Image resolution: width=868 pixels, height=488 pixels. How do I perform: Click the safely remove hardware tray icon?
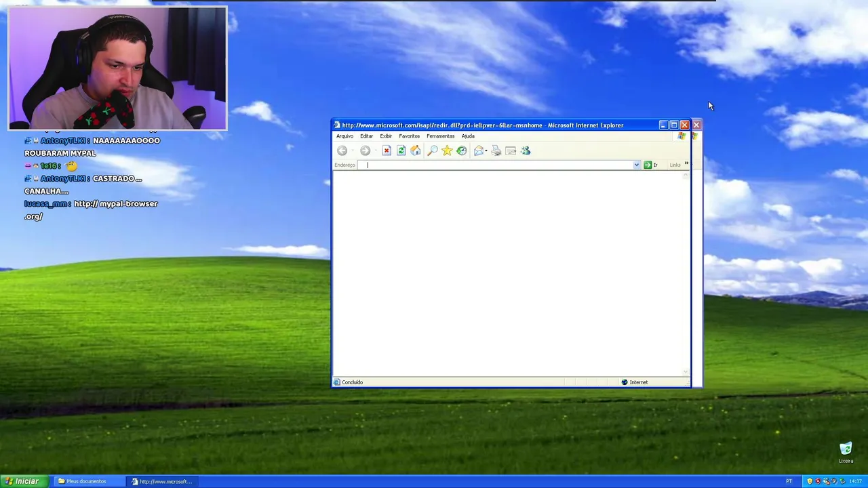point(842,481)
